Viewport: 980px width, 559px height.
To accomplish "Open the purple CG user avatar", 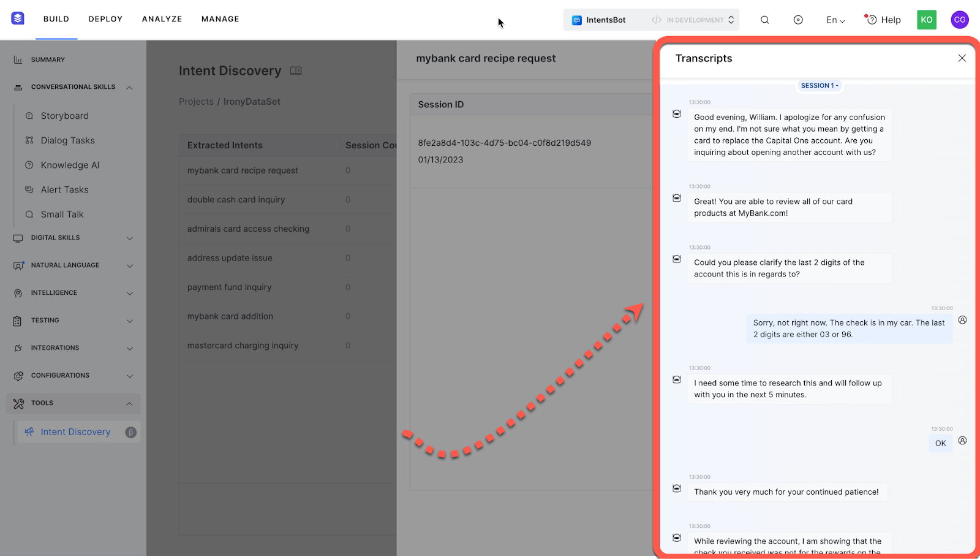I will click(x=960, y=20).
